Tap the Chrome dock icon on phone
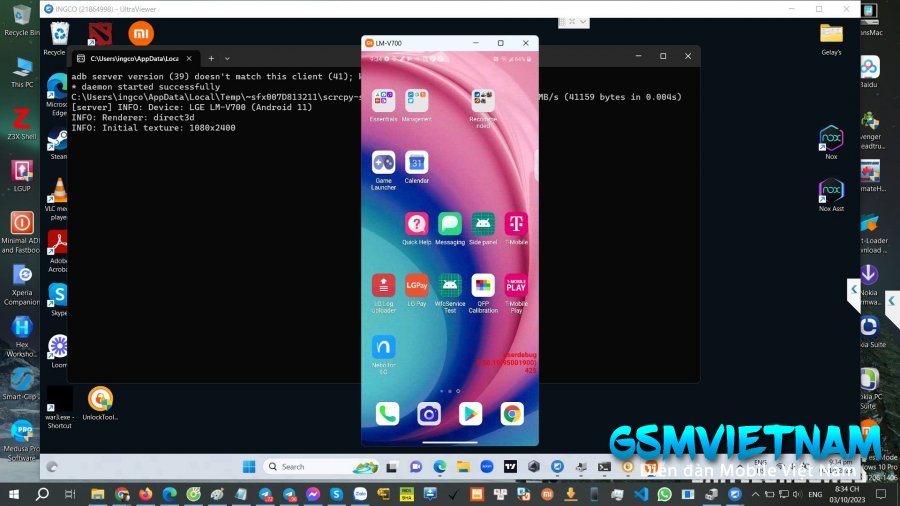 point(512,414)
